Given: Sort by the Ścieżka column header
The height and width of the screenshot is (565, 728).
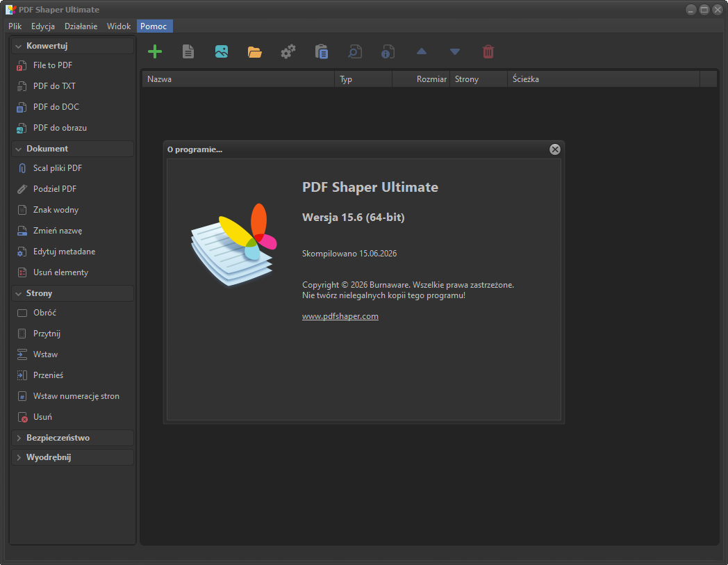Looking at the screenshot, I should (x=603, y=79).
